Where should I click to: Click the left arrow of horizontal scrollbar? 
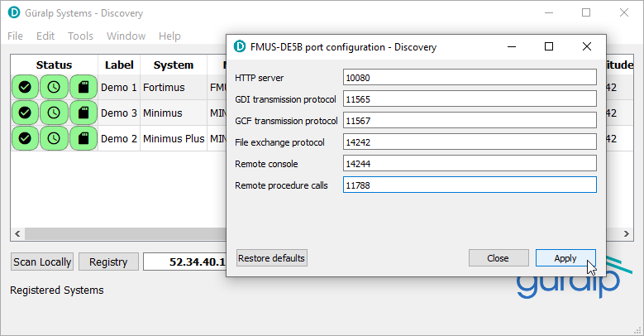(17, 233)
